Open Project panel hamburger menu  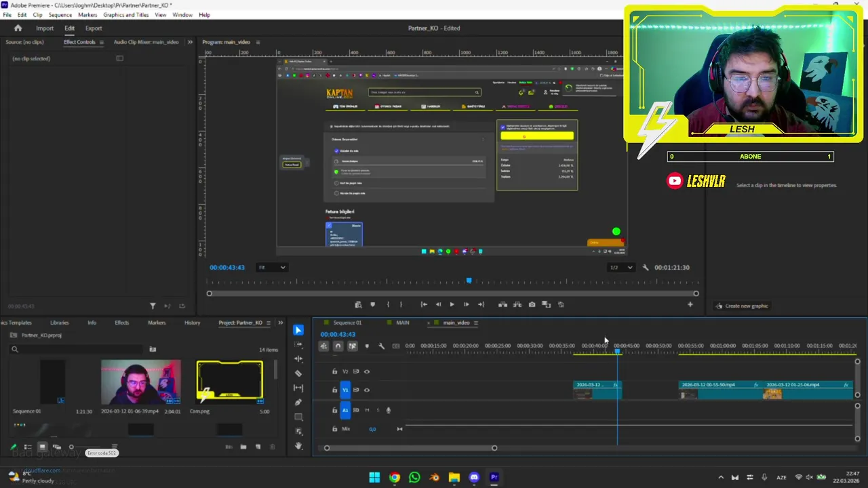[269, 323]
